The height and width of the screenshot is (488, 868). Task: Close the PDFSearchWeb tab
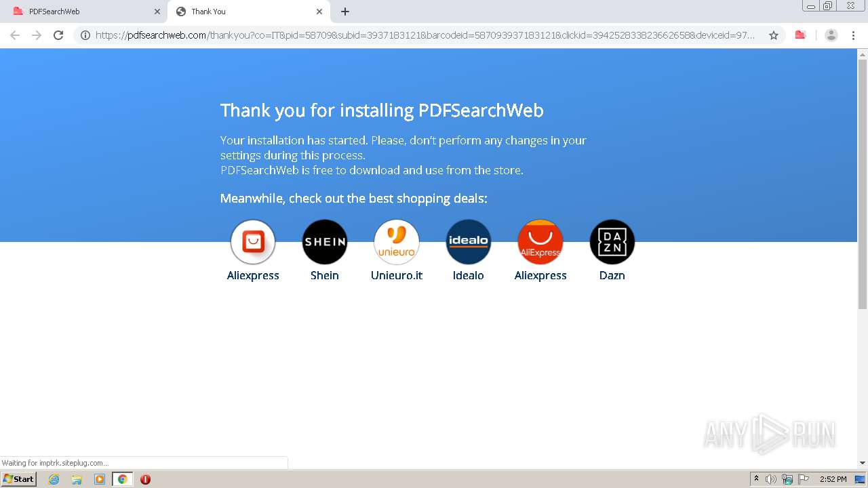157,12
